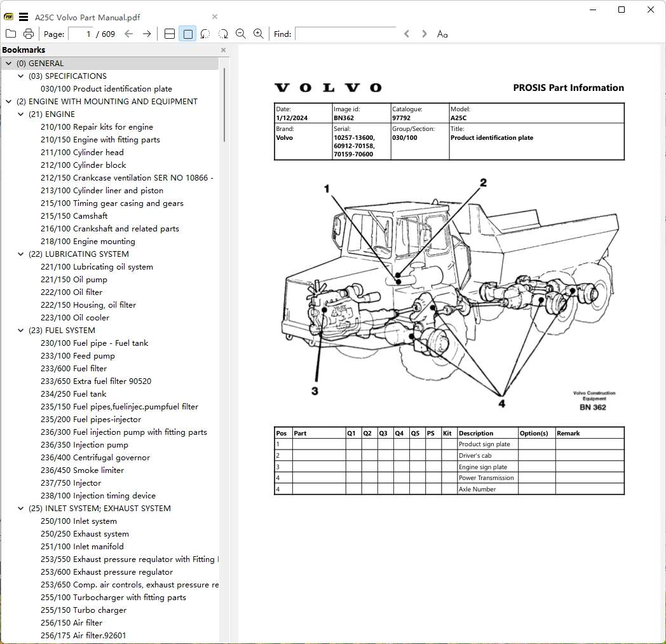Select 236/450 Smoke limiter bookmark
The width and height of the screenshot is (666, 644).
click(83, 470)
